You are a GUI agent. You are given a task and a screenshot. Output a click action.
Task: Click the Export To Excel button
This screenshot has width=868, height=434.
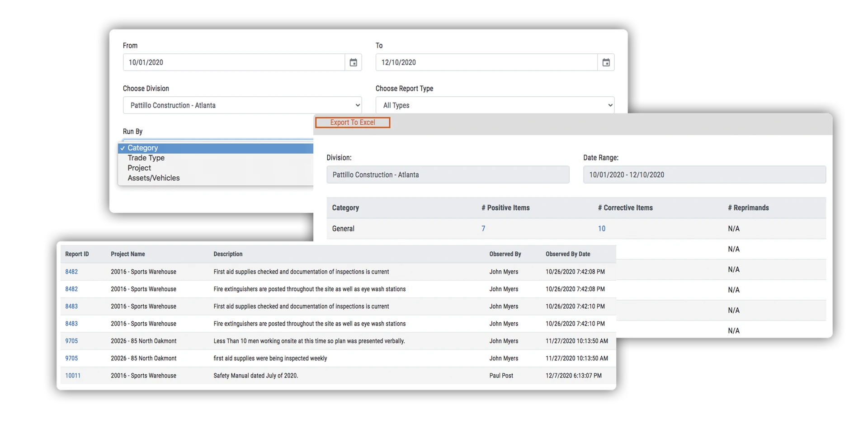(353, 123)
